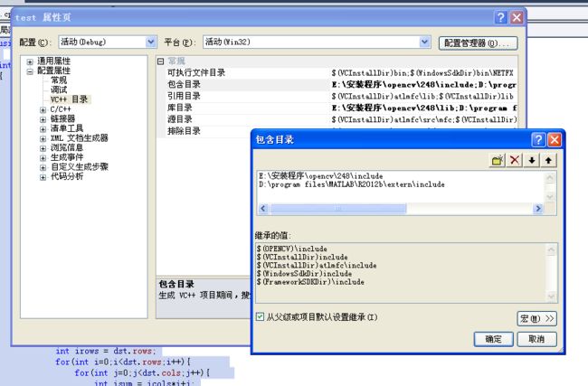Expand 浏览信息 tree node
This screenshot has width=588, height=386.
tap(43, 148)
